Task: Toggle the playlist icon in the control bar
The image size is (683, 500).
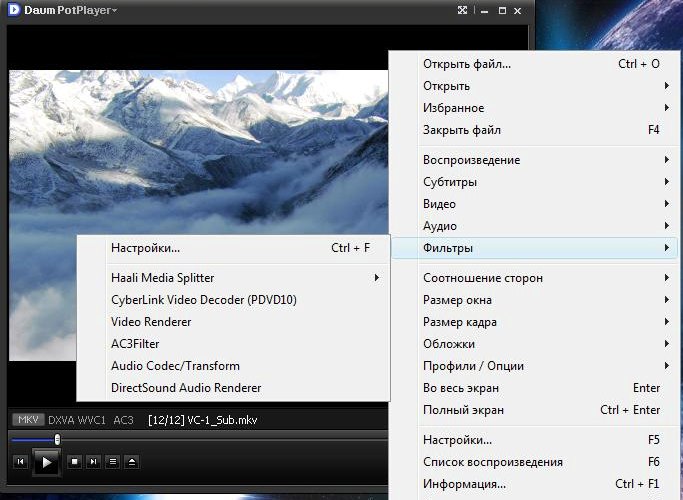Action: coord(113,461)
